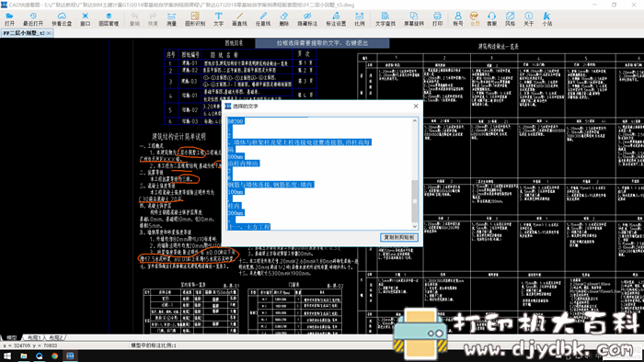
Task: Click the 建筑结构设计简单说明 heading in the drawing
Action: [178, 137]
